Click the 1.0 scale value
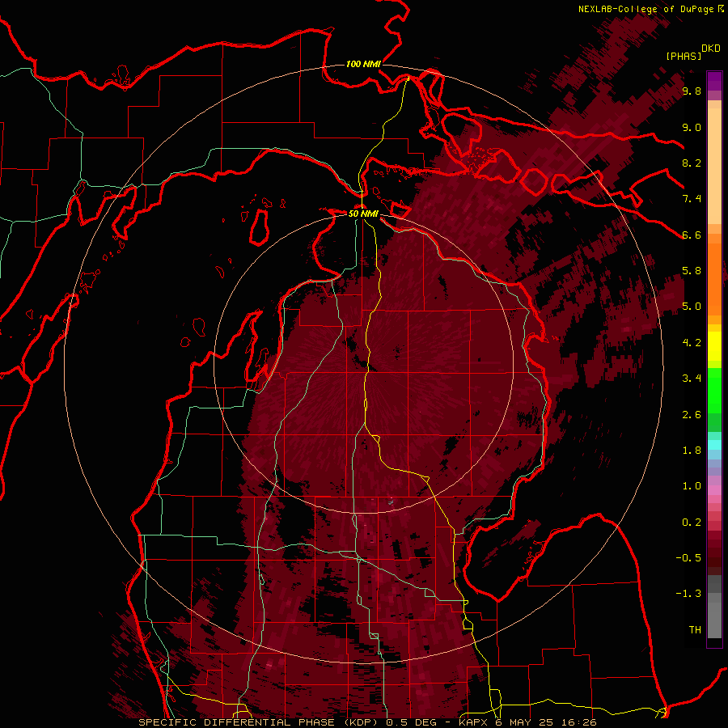Image resolution: width=728 pixels, height=728 pixels. 692,486
